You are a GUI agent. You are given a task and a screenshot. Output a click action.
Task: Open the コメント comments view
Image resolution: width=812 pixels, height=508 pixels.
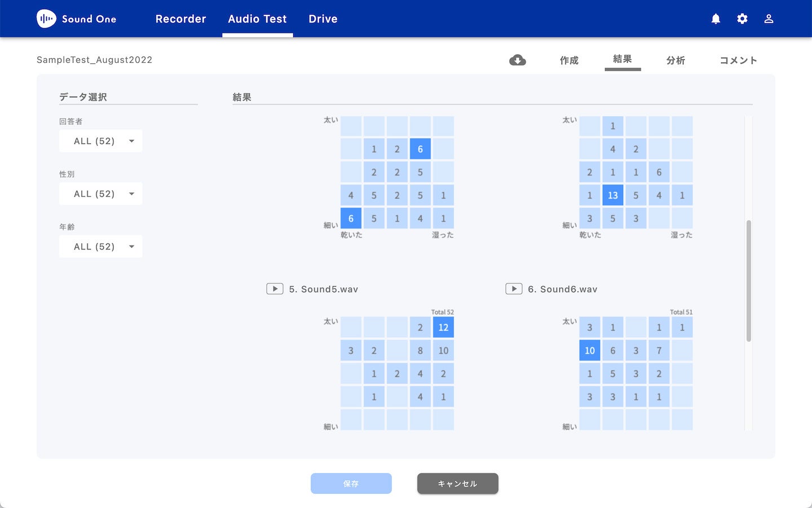coord(738,60)
